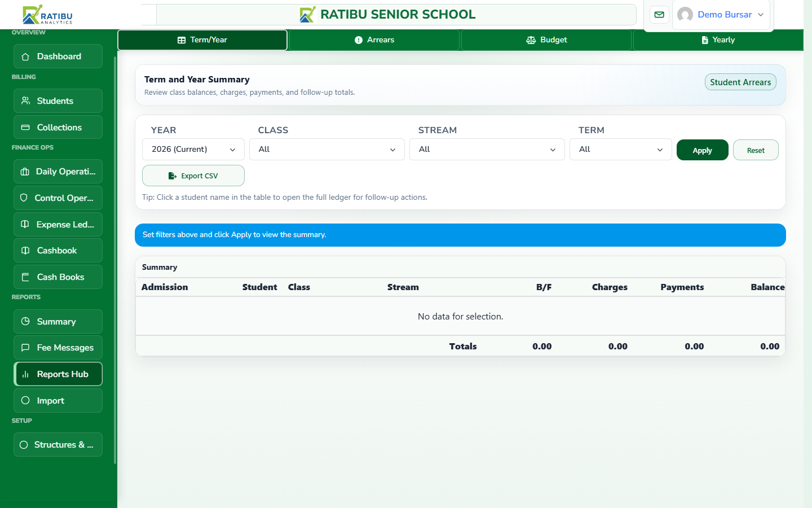This screenshot has height=508, width=812.
Task: Click the Structures circle icon in sidebar
Action: [24, 445]
